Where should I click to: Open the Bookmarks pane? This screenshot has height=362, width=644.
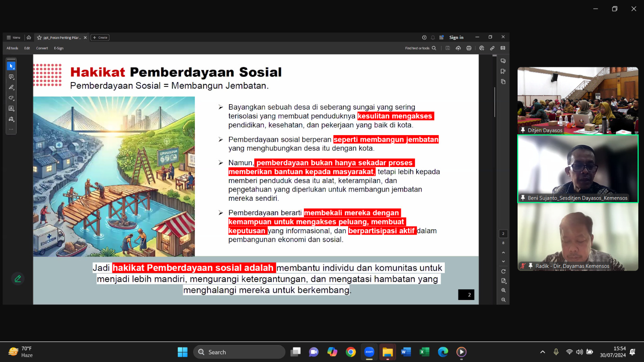point(503,71)
